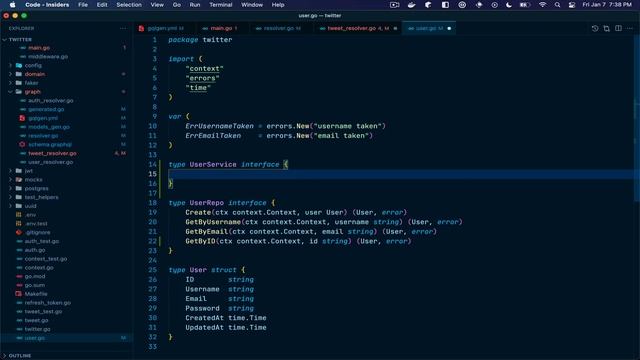Expand the postgres folder
The height and width of the screenshot is (360, 640).
click(x=11, y=188)
